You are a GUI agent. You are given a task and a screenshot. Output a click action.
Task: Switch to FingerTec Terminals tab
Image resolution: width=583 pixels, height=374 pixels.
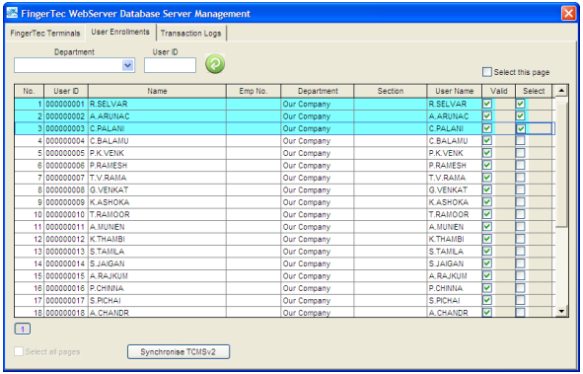45,33
